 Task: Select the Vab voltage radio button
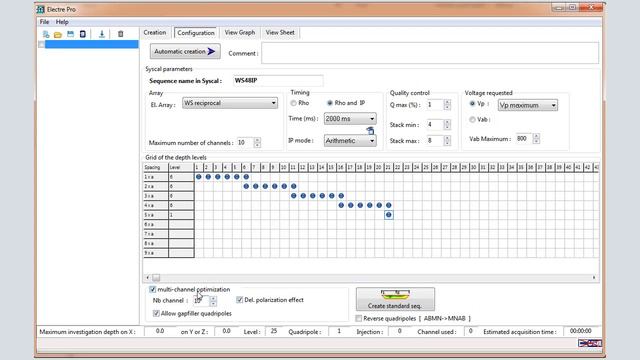coord(472,120)
